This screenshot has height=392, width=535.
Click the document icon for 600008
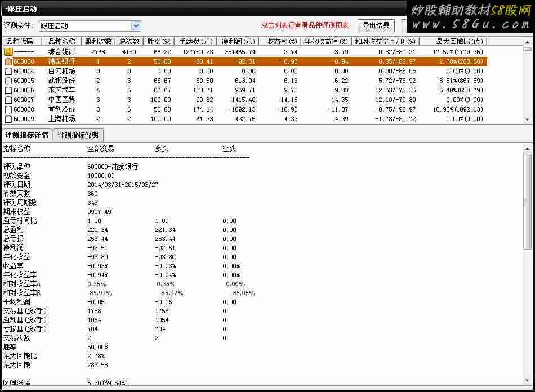point(8,109)
